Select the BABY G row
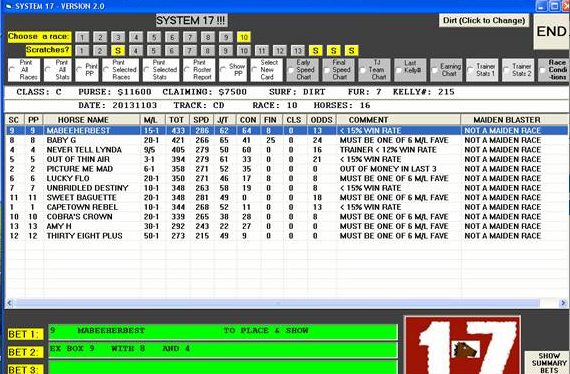This screenshot has height=374, width=570. [x=287, y=140]
